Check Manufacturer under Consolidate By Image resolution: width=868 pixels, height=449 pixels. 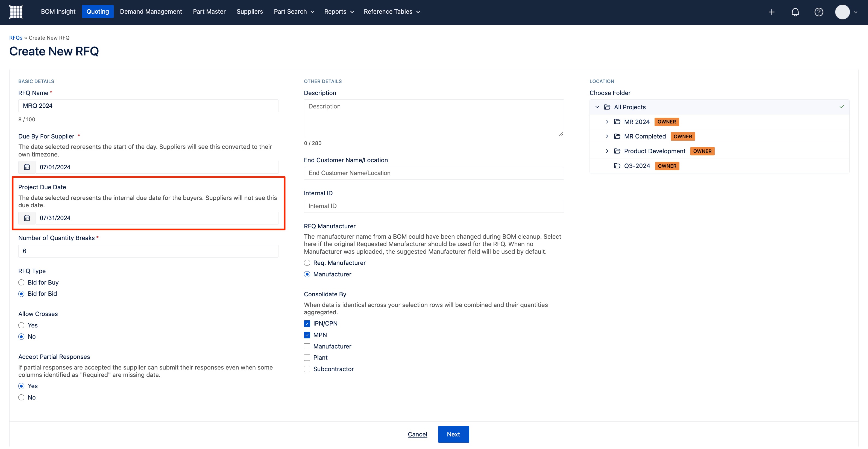pyautogui.click(x=307, y=346)
